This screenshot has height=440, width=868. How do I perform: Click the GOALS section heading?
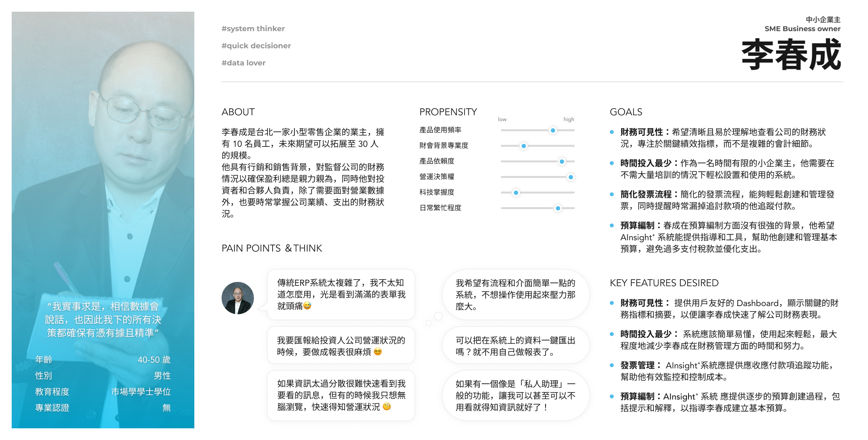click(626, 112)
